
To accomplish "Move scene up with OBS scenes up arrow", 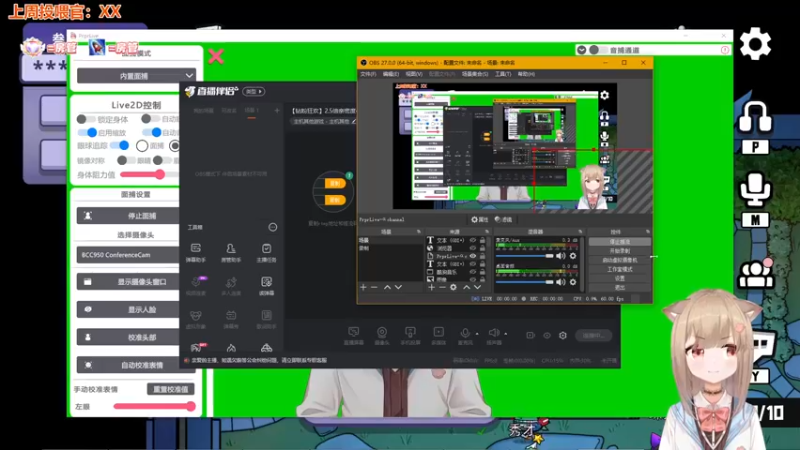I will 387,287.
